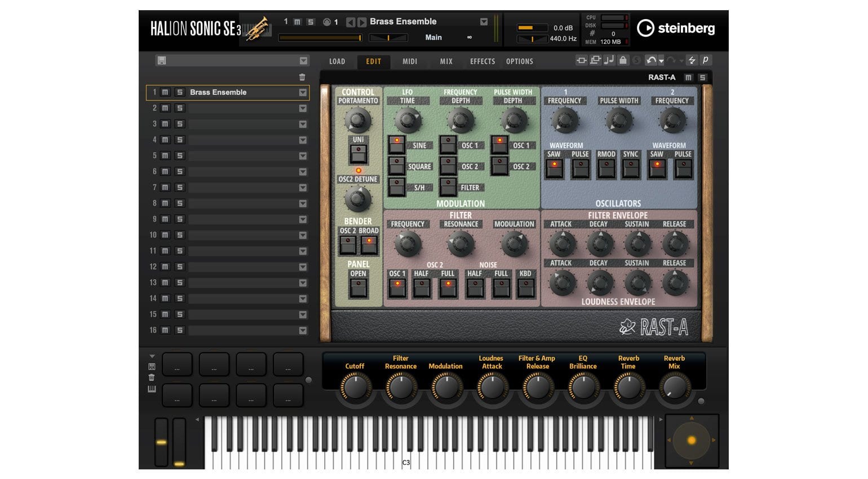This screenshot has height=479, width=868.
Task: Click the RAST-A solo S icon
Action: coord(702,77)
